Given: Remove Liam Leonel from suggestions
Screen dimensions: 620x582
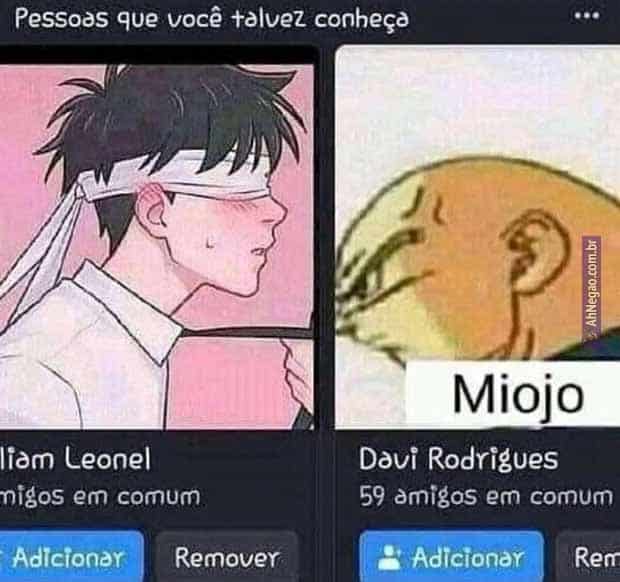Looking at the screenshot, I should (x=227, y=556).
